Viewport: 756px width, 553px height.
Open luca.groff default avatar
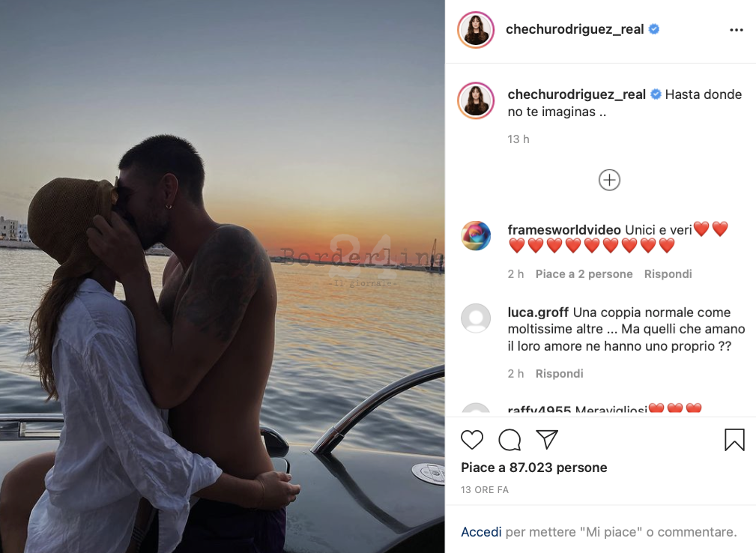tap(476, 318)
